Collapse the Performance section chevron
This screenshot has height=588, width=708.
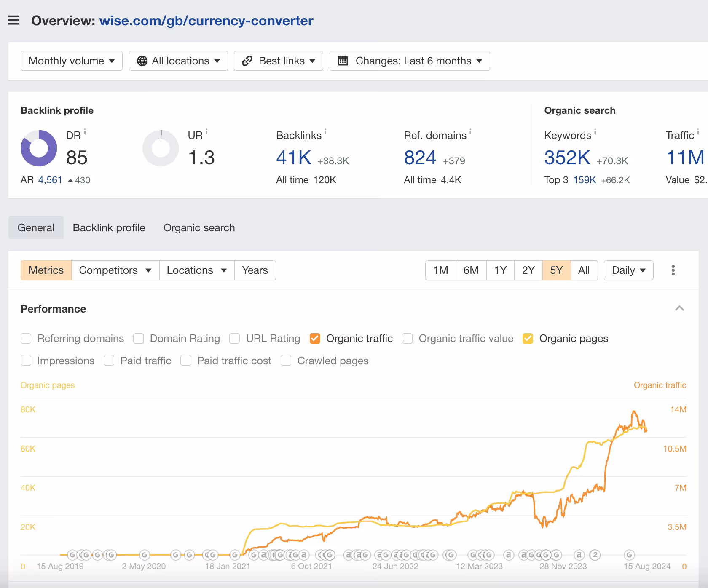[x=679, y=308]
